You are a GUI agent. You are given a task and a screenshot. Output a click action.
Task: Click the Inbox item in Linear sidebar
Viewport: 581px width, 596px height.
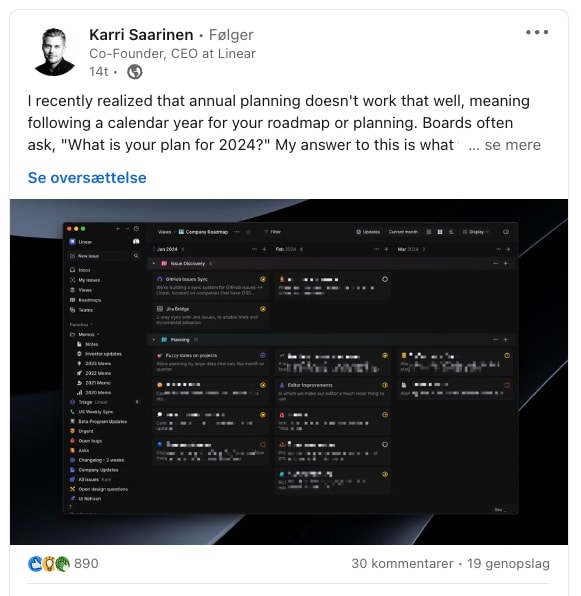(x=81, y=270)
